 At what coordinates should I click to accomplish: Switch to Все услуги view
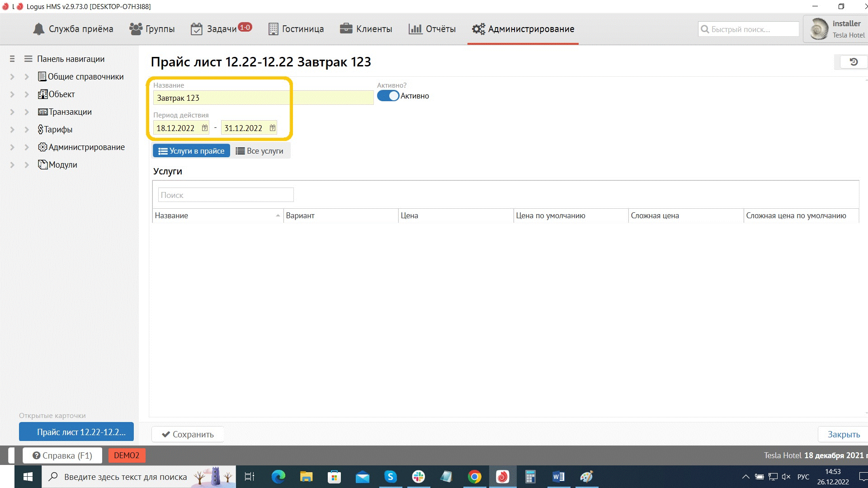coord(259,151)
